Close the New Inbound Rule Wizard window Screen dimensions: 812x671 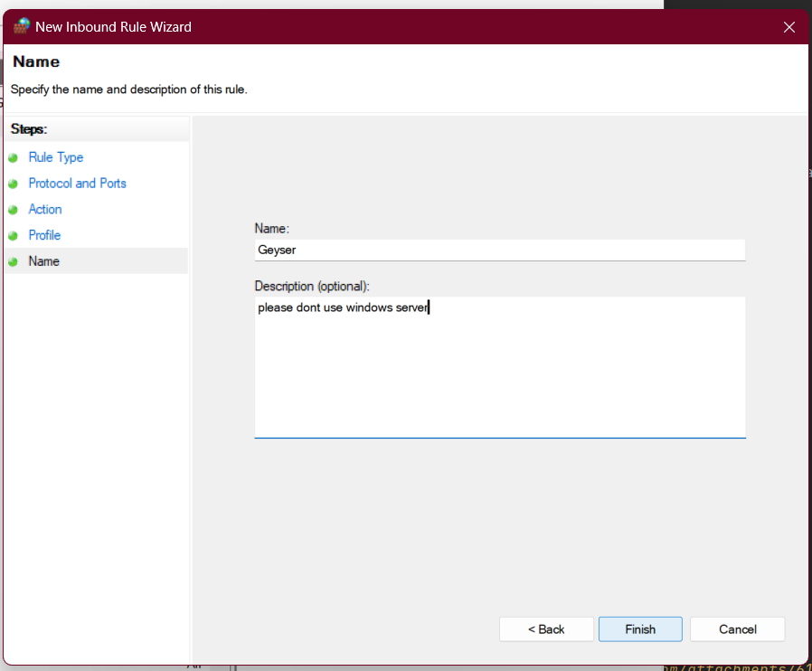pyautogui.click(x=788, y=27)
